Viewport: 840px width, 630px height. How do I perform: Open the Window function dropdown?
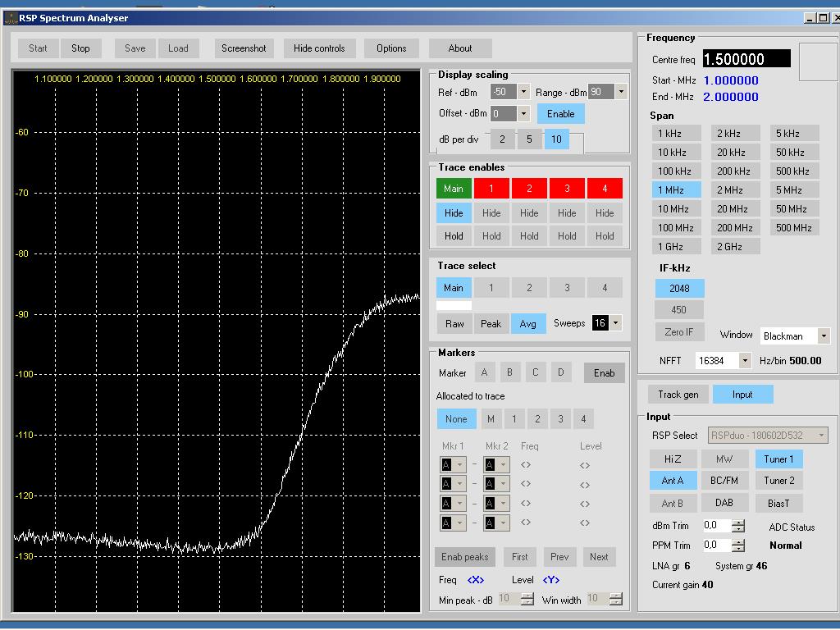click(824, 336)
